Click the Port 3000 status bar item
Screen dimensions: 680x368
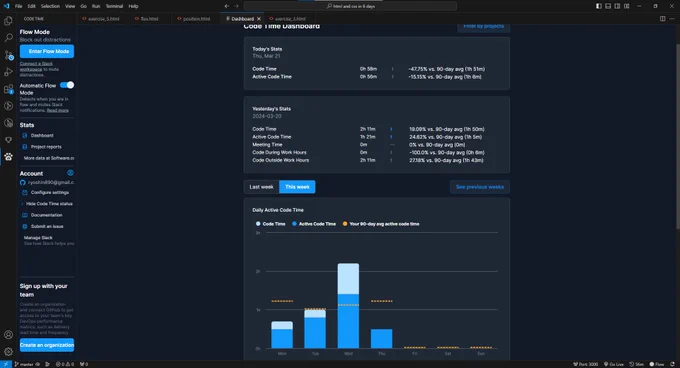point(586,364)
